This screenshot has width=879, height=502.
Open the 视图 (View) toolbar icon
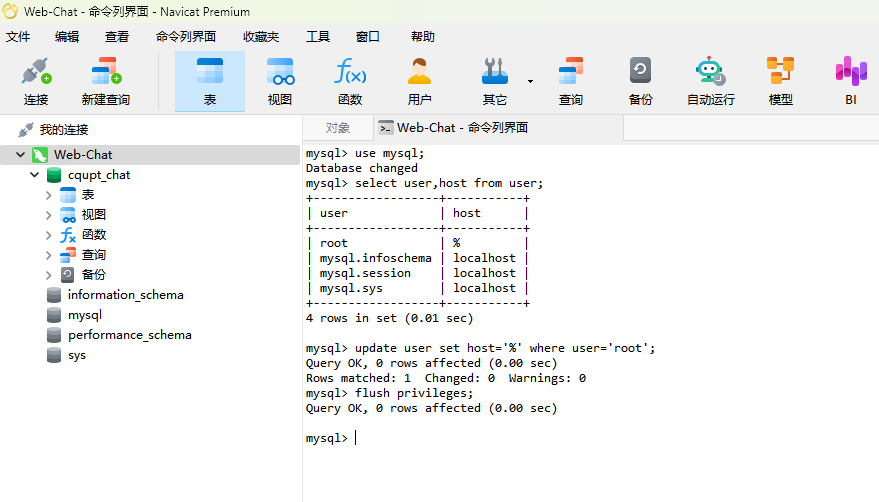pos(280,81)
